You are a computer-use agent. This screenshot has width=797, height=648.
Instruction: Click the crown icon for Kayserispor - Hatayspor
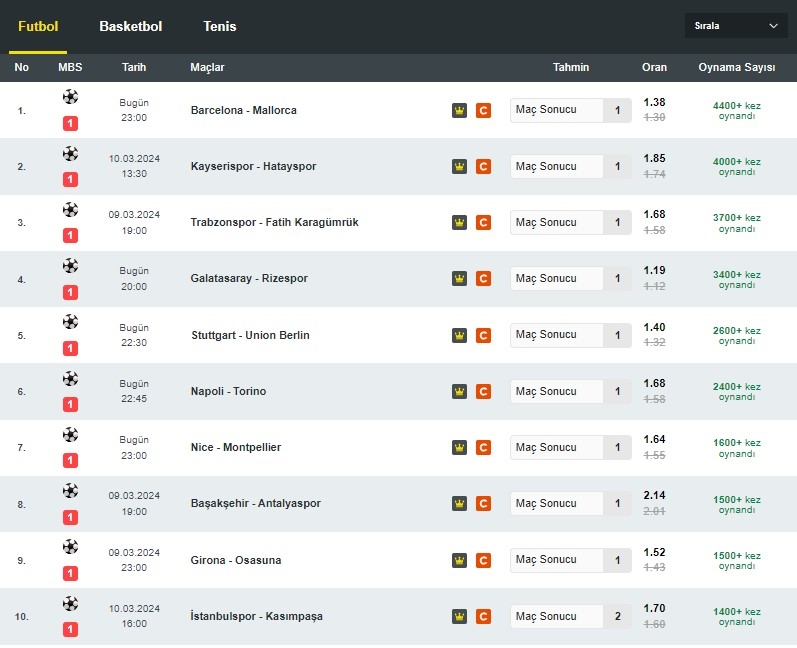459,166
